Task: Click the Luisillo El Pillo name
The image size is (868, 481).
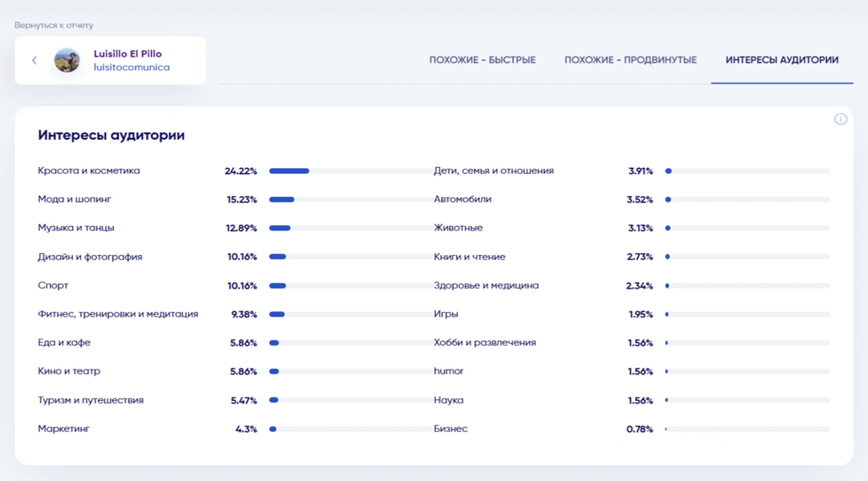Action: click(127, 53)
